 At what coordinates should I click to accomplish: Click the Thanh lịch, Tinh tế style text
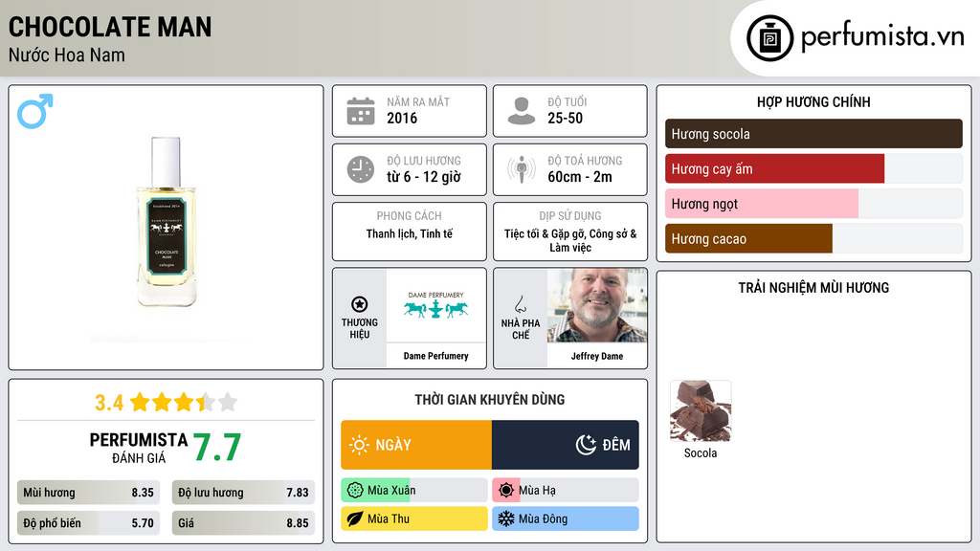point(410,233)
